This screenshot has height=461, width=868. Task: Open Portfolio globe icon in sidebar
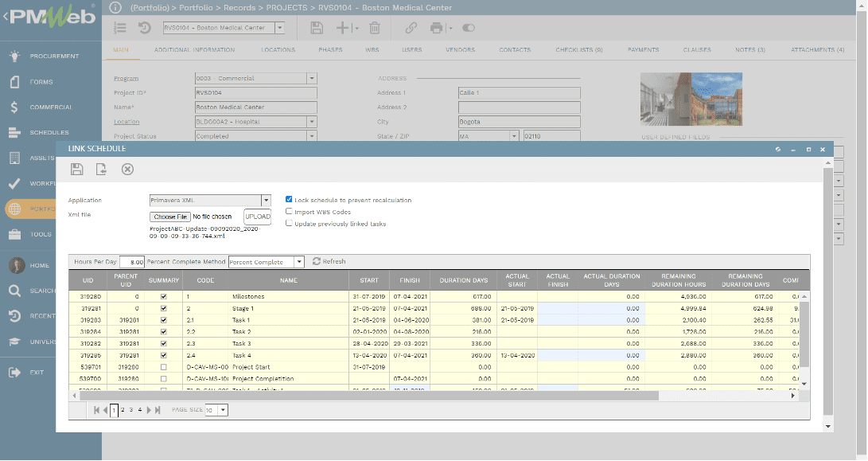tap(14, 209)
